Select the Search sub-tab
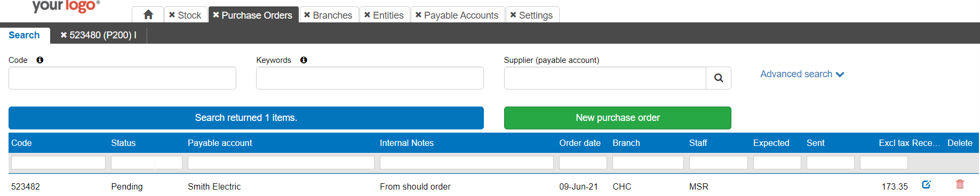 click(24, 35)
